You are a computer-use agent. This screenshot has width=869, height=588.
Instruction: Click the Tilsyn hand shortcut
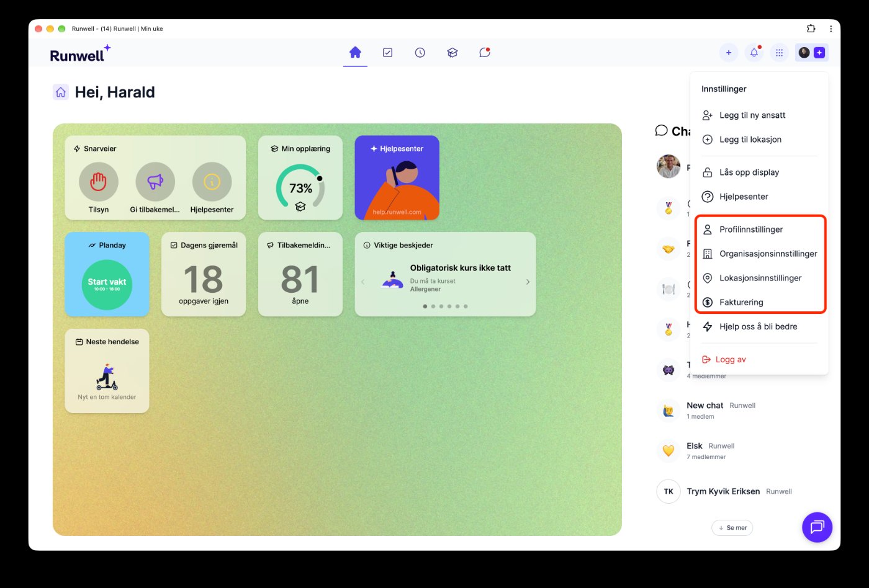99,182
